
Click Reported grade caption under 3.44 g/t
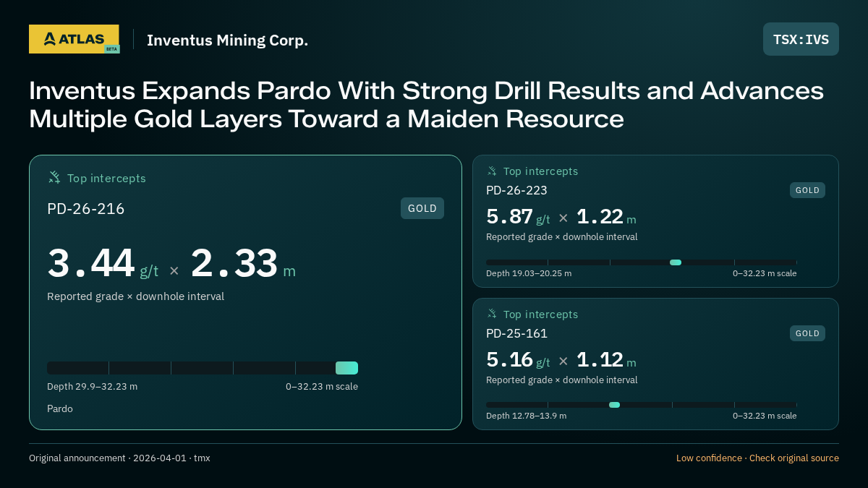click(x=135, y=296)
